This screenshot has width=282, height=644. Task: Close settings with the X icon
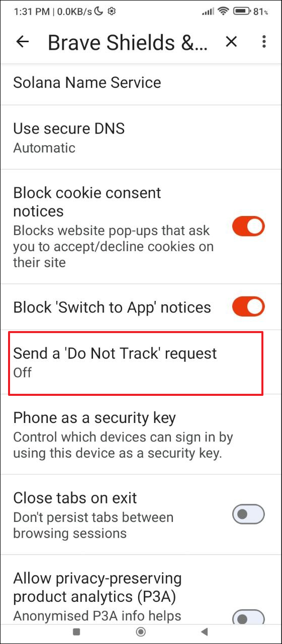click(231, 42)
